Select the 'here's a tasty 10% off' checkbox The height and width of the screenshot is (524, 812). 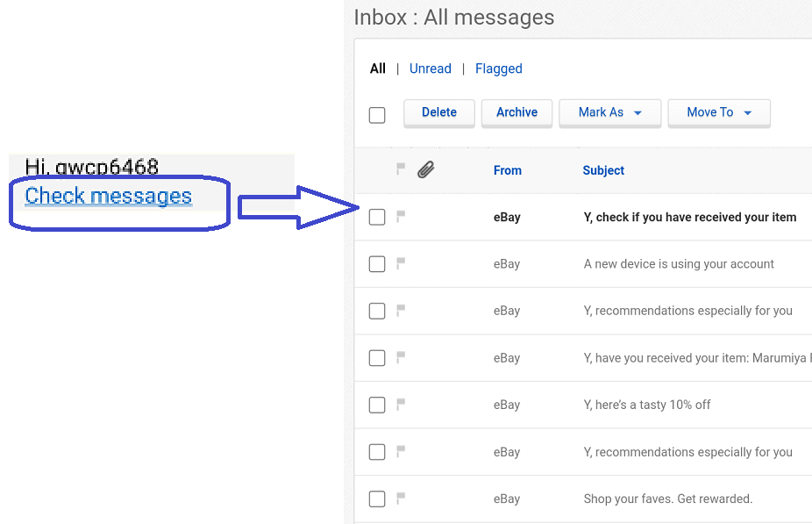click(x=377, y=405)
